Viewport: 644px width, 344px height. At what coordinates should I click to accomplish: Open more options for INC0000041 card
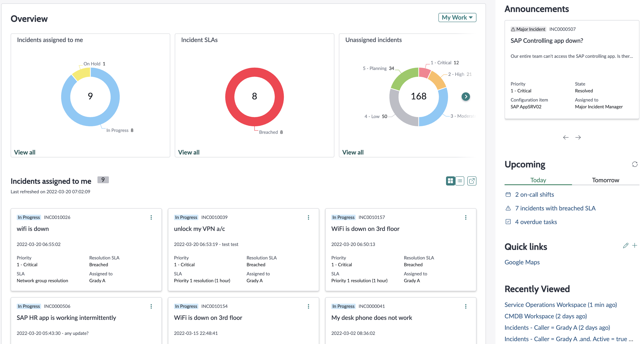point(465,306)
